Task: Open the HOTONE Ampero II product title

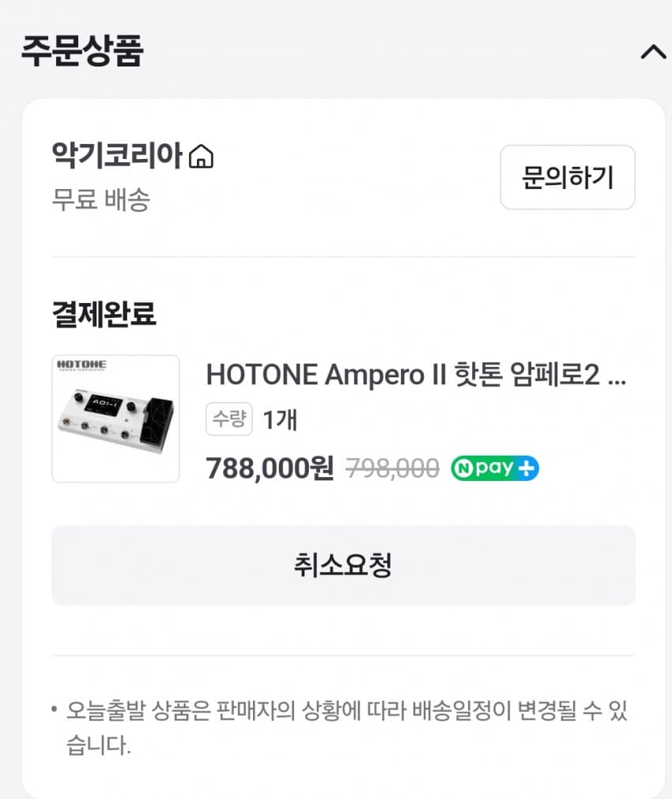Action: click(416, 374)
